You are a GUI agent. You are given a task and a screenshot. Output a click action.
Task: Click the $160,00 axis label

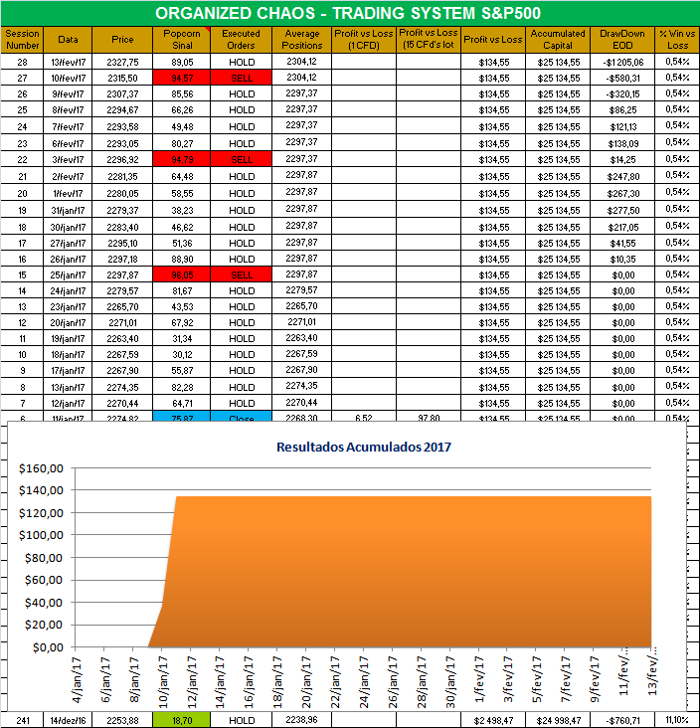pyautogui.click(x=41, y=468)
